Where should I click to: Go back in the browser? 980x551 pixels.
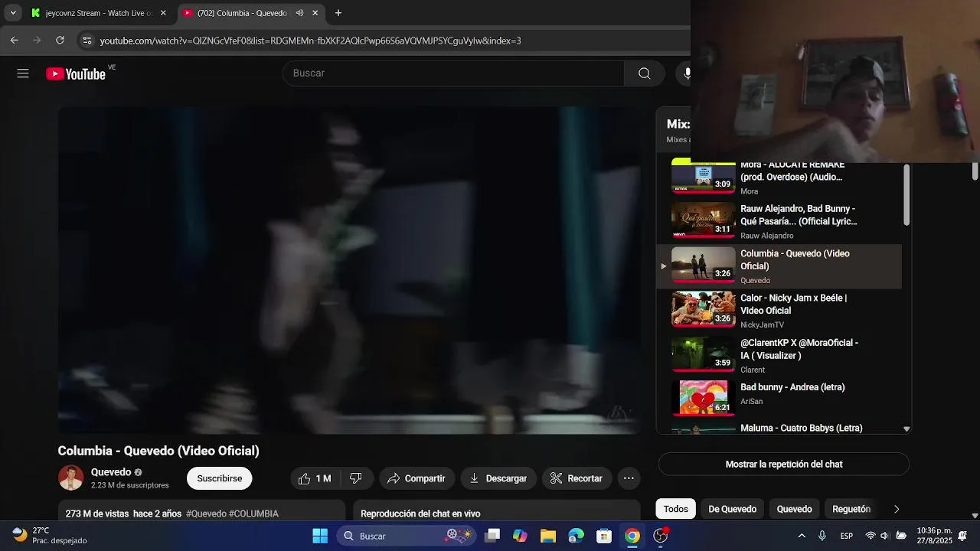pyautogui.click(x=15, y=41)
